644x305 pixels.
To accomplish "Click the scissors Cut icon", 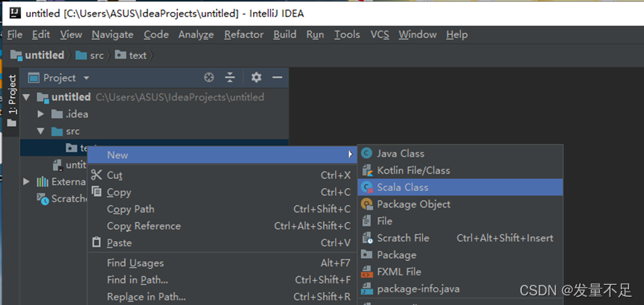I will (x=97, y=175).
